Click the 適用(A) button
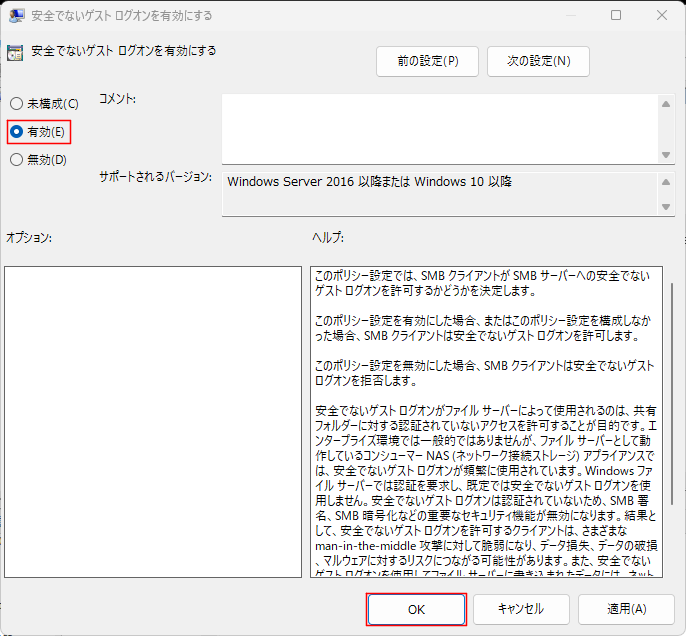The image size is (686, 636). tap(626, 609)
